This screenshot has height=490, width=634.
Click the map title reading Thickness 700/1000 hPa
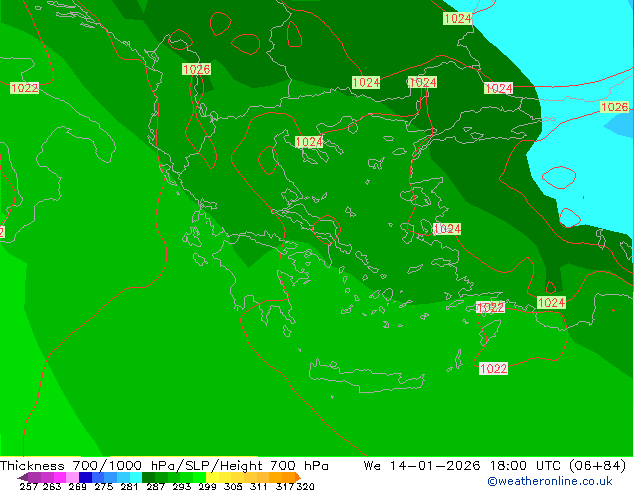pyautogui.click(x=164, y=466)
